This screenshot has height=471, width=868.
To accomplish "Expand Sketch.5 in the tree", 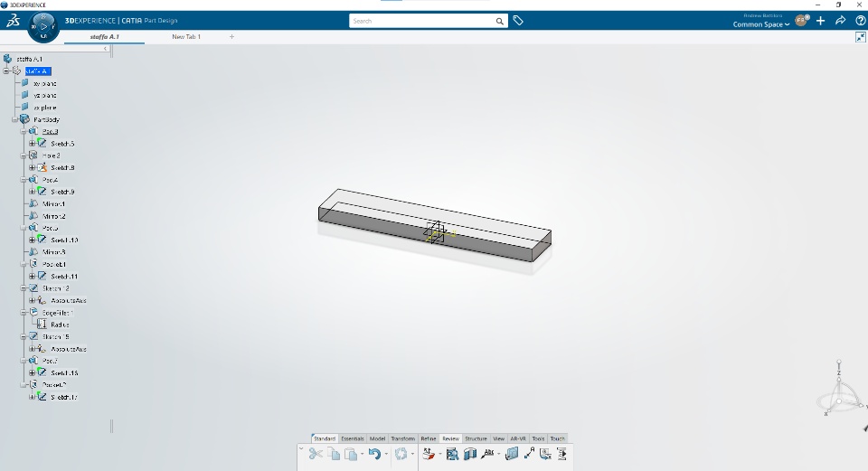I will (33, 144).
